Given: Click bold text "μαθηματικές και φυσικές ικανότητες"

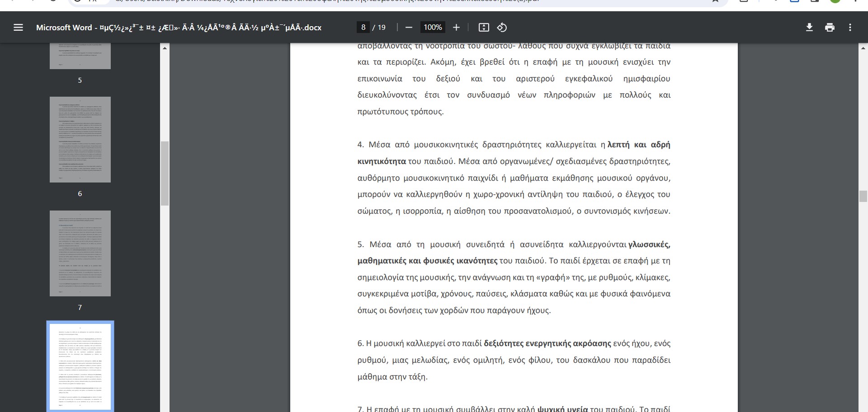Looking at the screenshot, I should 427,261.
